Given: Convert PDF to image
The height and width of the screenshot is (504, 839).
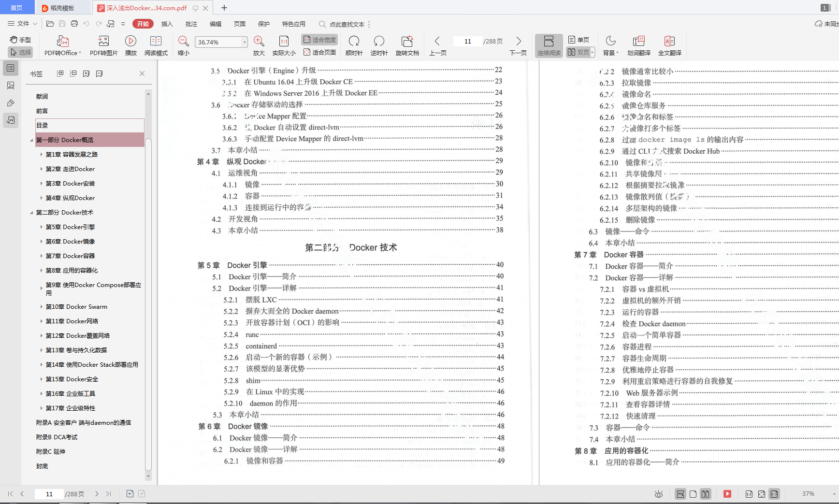Looking at the screenshot, I should 104,46.
